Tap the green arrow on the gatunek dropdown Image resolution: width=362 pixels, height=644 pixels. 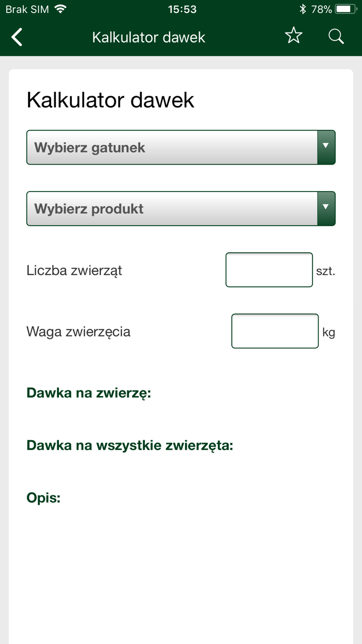326,147
